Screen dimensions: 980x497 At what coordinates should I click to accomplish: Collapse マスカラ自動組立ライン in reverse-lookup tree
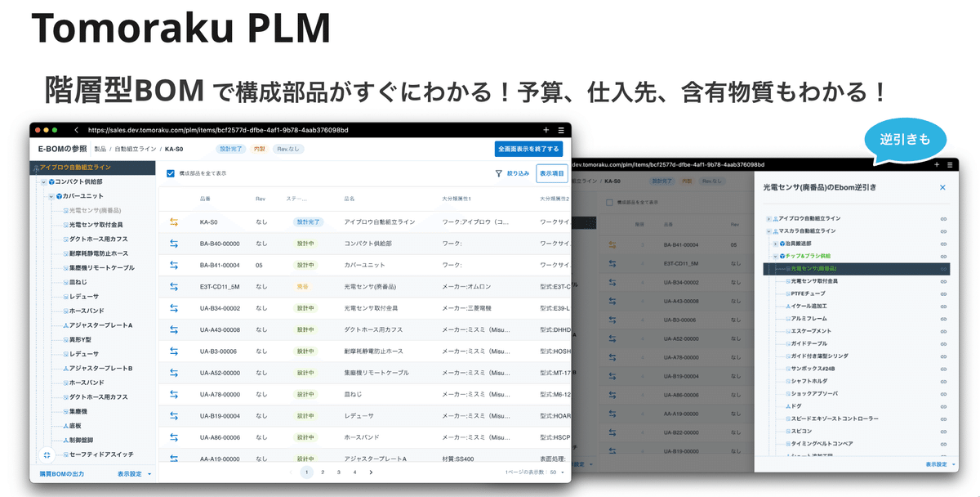pyautogui.click(x=768, y=231)
